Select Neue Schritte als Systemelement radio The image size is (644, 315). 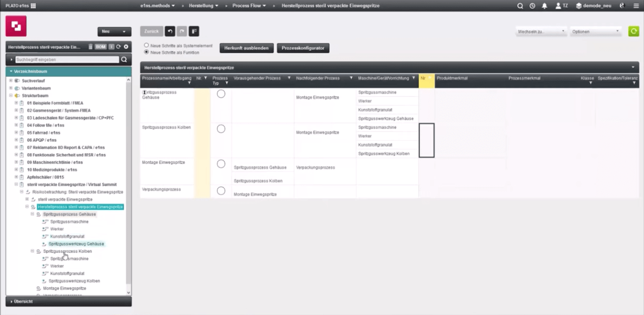pyautogui.click(x=146, y=45)
